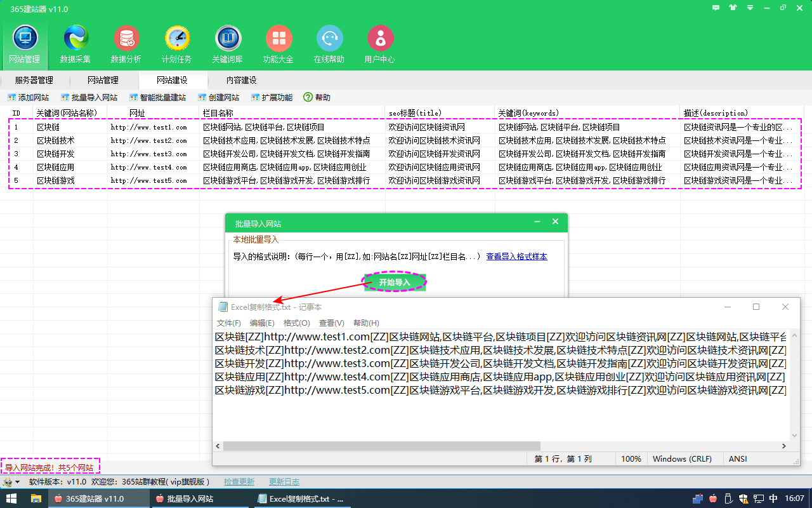Viewport: 812px width, 508px height.
Task: Click the skin (shirt) icon in title bar
Action: [x=733, y=8]
